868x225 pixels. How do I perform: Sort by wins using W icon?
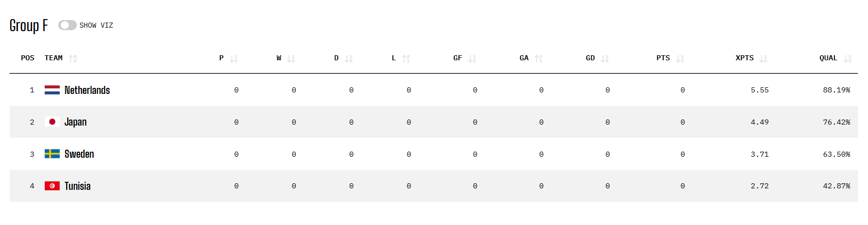[291, 58]
